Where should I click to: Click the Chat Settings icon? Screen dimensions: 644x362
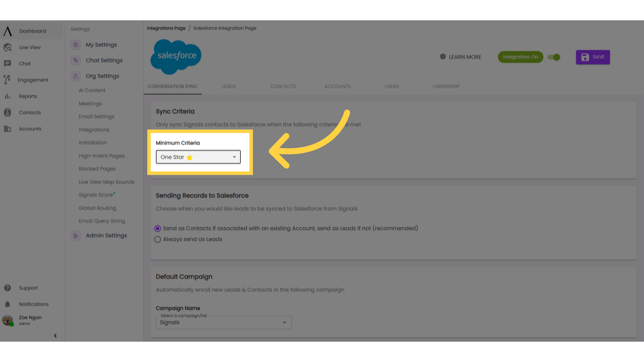[75, 60]
